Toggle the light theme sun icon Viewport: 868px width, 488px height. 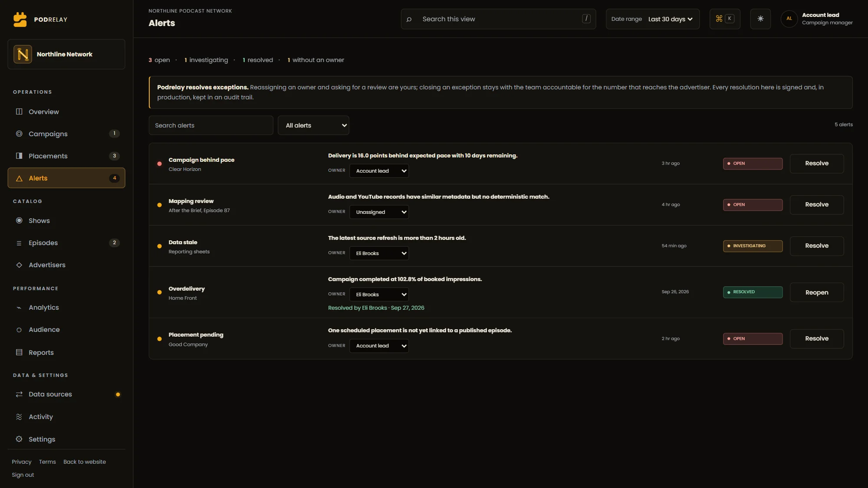click(760, 19)
